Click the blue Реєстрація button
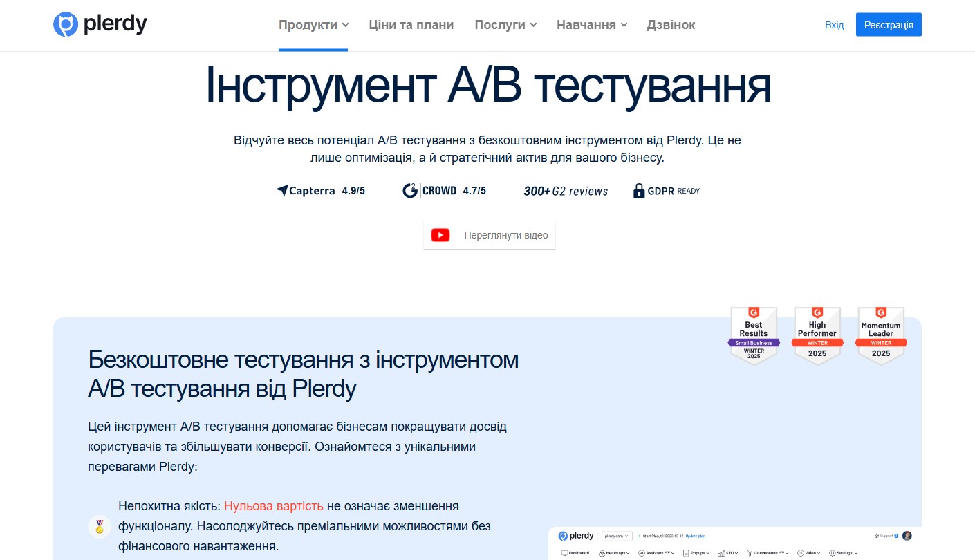This screenshot has width=975, height=560. pyautogui.click(x=889, y=25)
